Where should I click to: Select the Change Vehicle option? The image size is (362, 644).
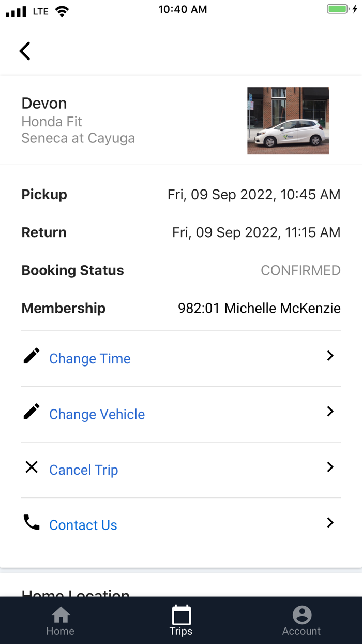coord(97,414)
